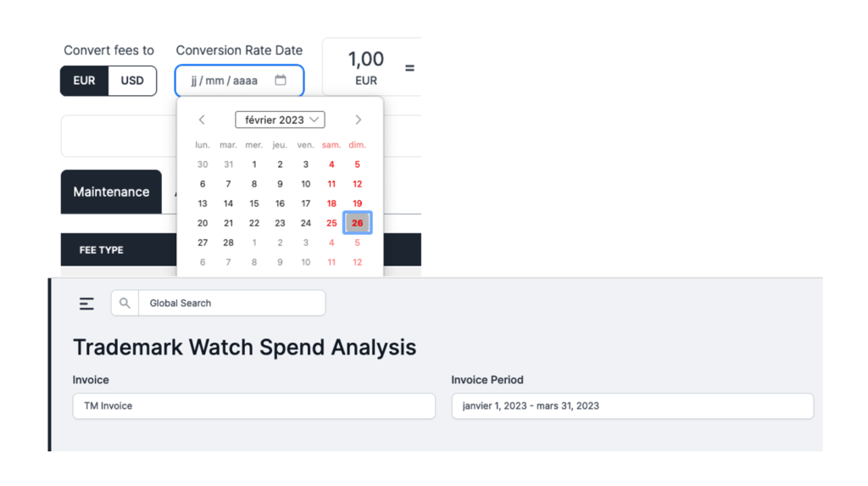Open the Invoice Period date range selector
The height and width of the screenshot is (486, 868).
tap(632, 406)
